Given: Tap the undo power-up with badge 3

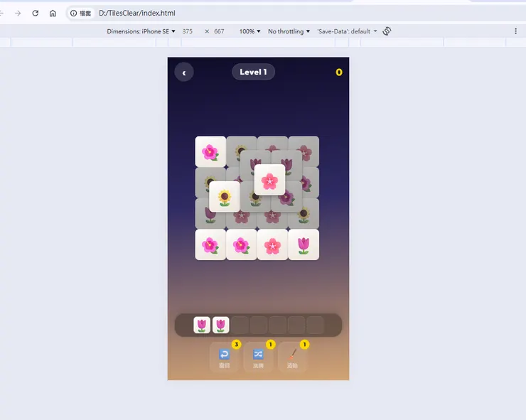Looking at the screenshot, I should [x=225, y=357].
